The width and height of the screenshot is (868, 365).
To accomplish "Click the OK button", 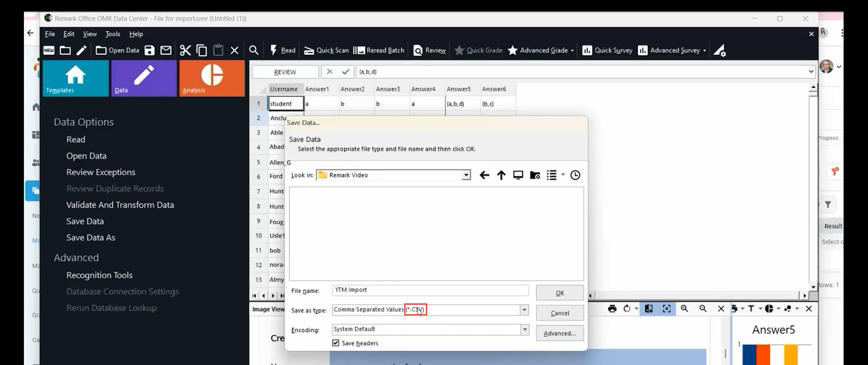I will click(560, 293).
